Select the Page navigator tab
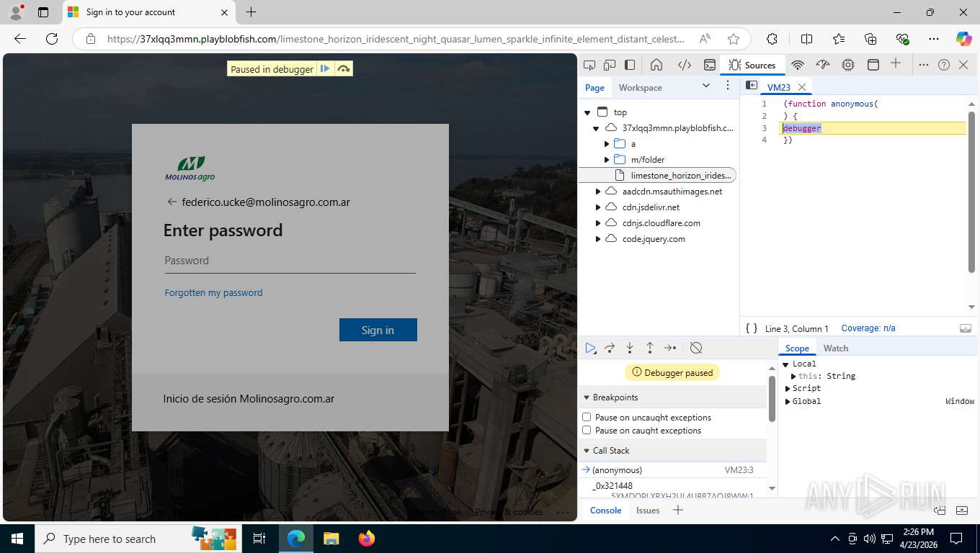980x553 pixels. [x=594, y=87]
